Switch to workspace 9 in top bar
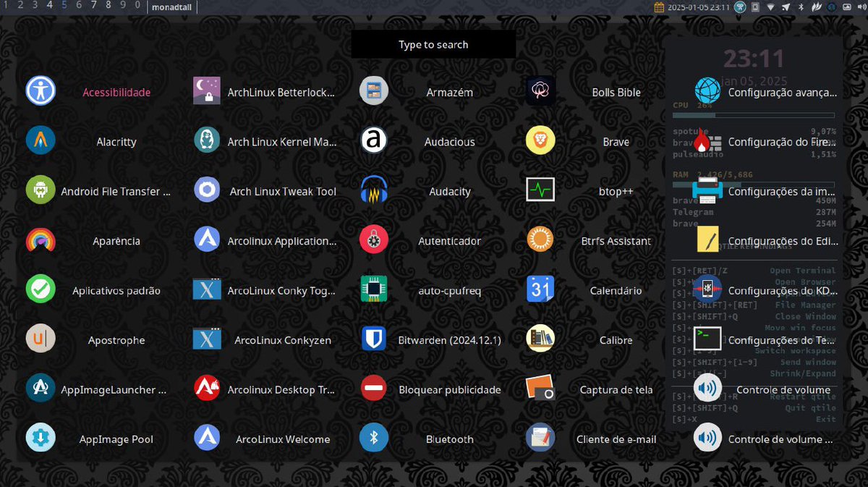The height and width of the screenshot is (487, 868). click(123, 5)
